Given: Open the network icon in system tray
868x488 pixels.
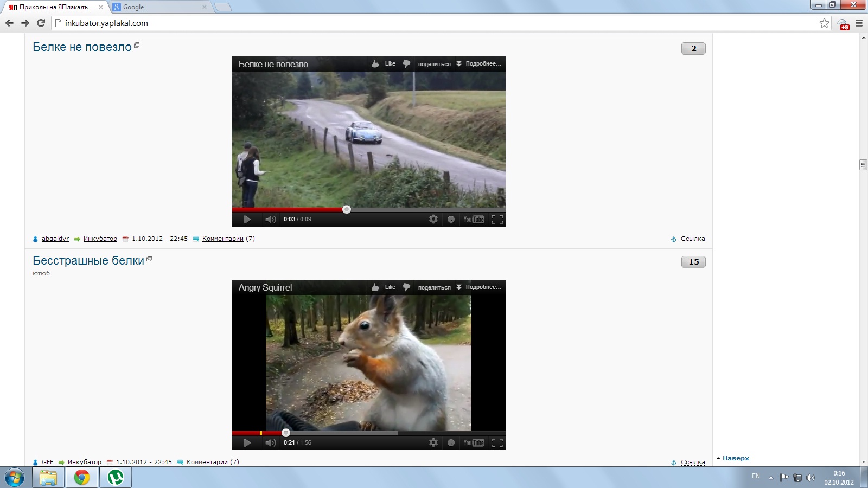Looking at the screenshot, I should pyautogui.click(x=797, y=478).
